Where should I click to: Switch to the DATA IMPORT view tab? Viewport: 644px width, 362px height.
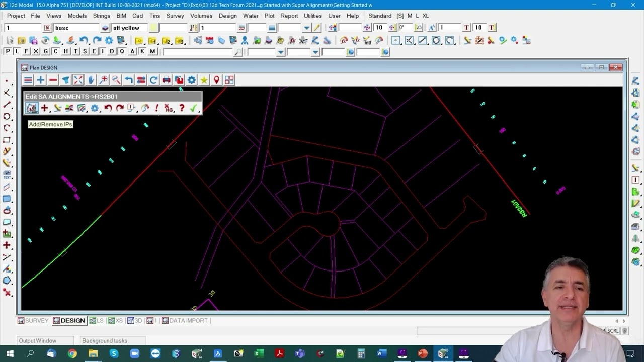click(x=184, y=321)
